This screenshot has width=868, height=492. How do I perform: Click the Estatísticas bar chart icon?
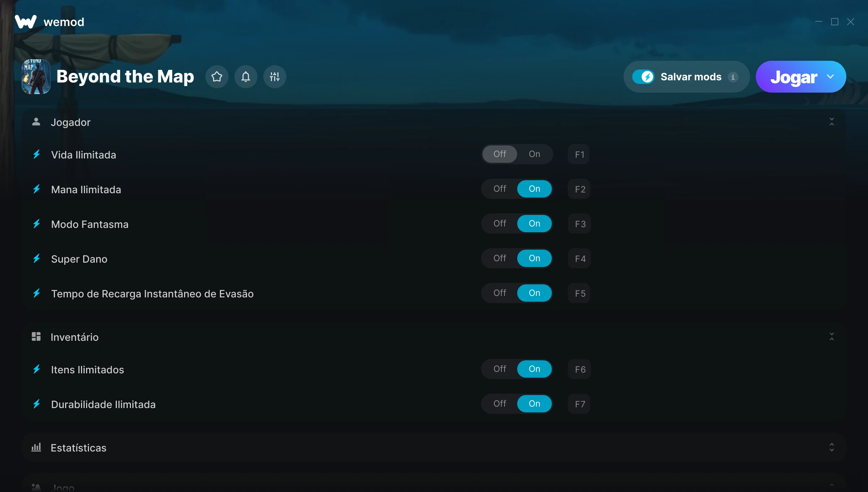(x=36, y=448)
